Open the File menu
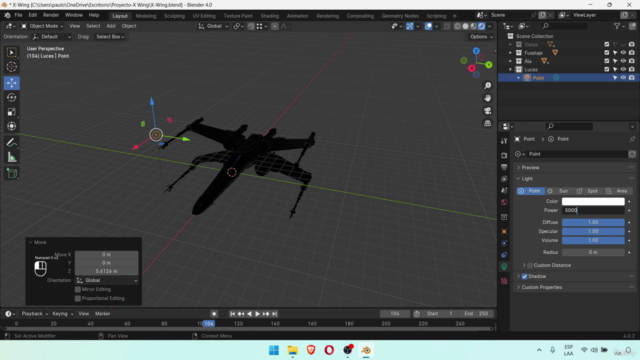This screenshot has height=360, width=640. [18, 15]
